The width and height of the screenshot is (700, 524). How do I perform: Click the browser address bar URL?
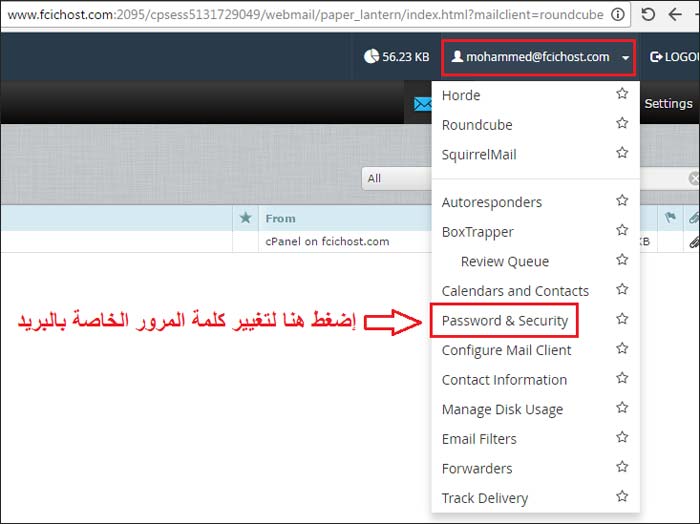point(305,15)
